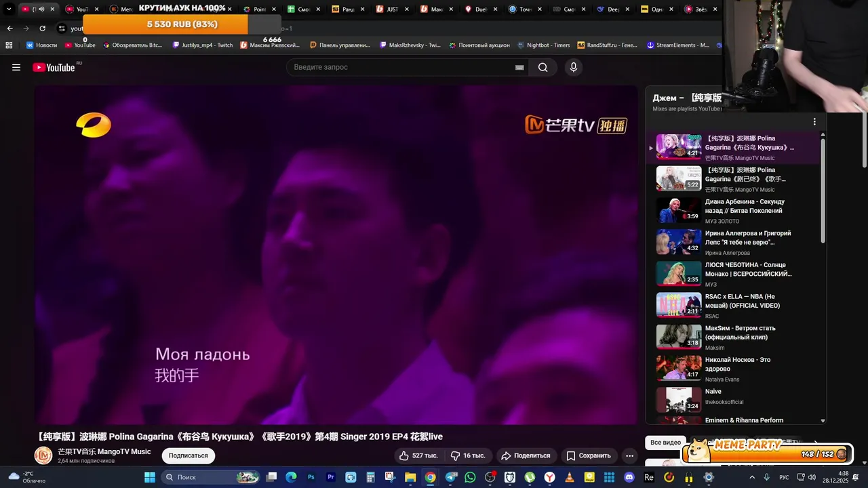
Task: Reload the page with refresh button
Action: [43, 28]
